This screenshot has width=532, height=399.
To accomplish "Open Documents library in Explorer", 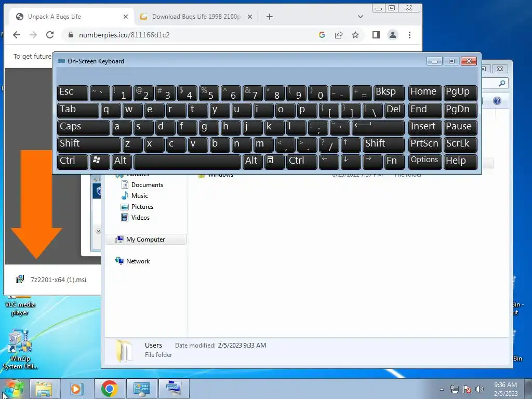I will coord(142,184).
